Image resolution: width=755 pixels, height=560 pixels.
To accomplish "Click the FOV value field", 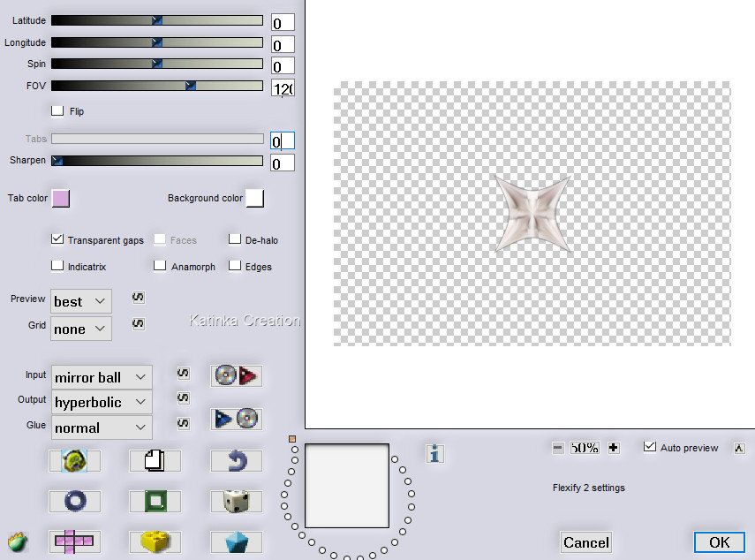I will pyautogui.click(x=283, y=88).
